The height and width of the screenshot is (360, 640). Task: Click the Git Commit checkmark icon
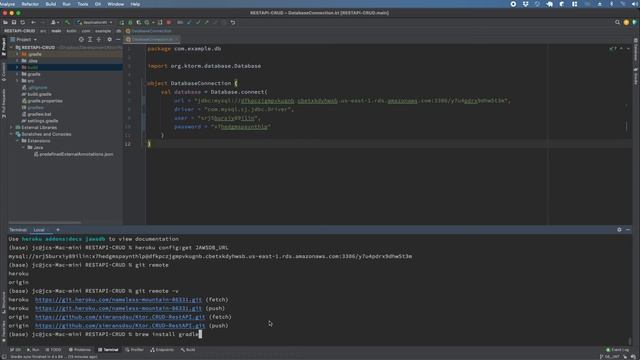198,22
